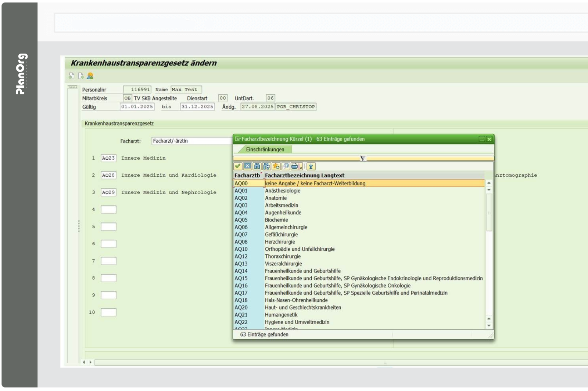
Task: Select the AQ10 Orthopädie und Unfallchirurgie entry
Action: pos(300,249)
